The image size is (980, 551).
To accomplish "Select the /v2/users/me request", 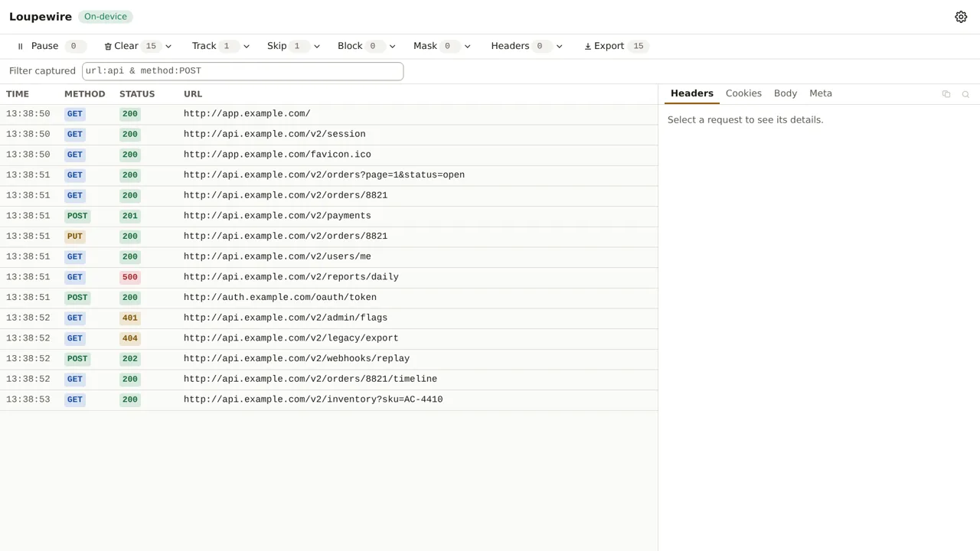I will click(328, 257).
